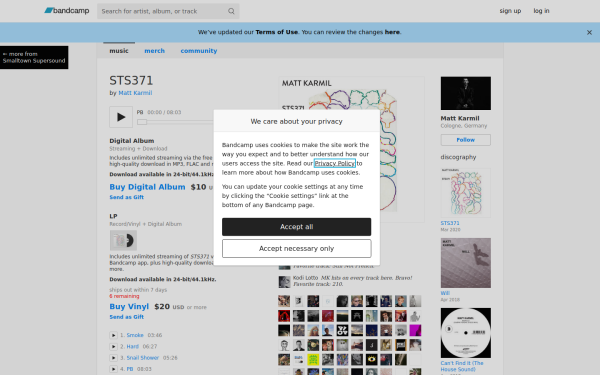Play track 1 Smoke

point(113,335)
